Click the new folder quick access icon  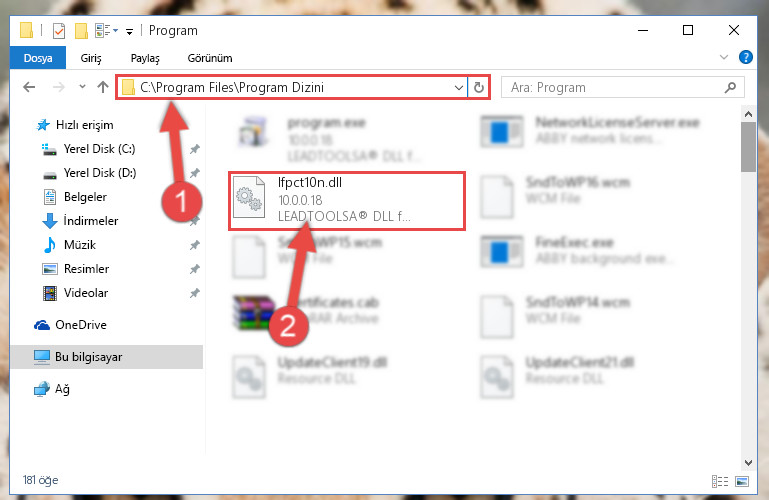pyautogui.click(x=81, y=30)
